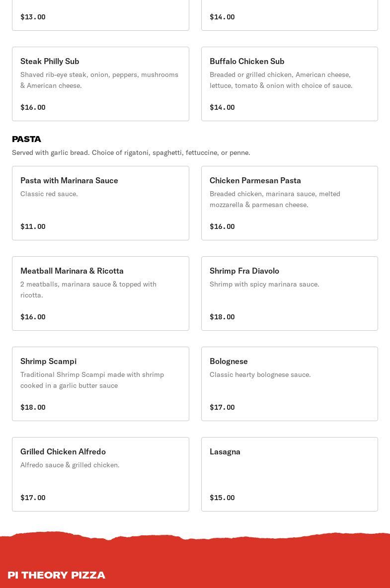
Task: Click the PASTA section heading
Action: tap(26, 139)
